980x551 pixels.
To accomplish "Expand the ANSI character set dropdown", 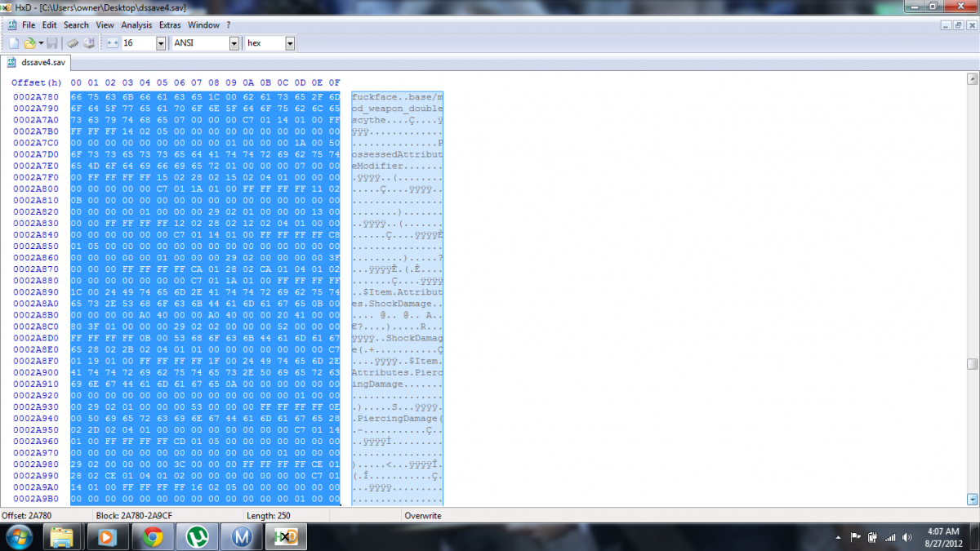I will [x=234, y=43].
